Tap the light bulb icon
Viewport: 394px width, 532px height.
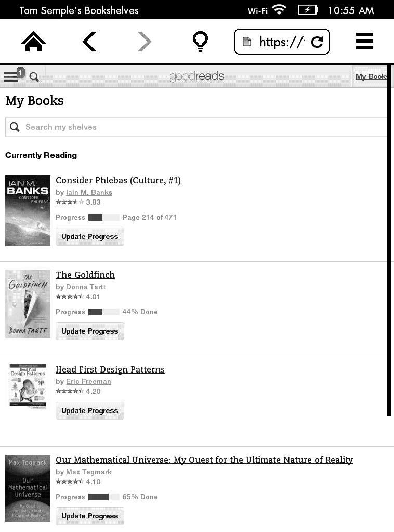click(x=200, y=42)
